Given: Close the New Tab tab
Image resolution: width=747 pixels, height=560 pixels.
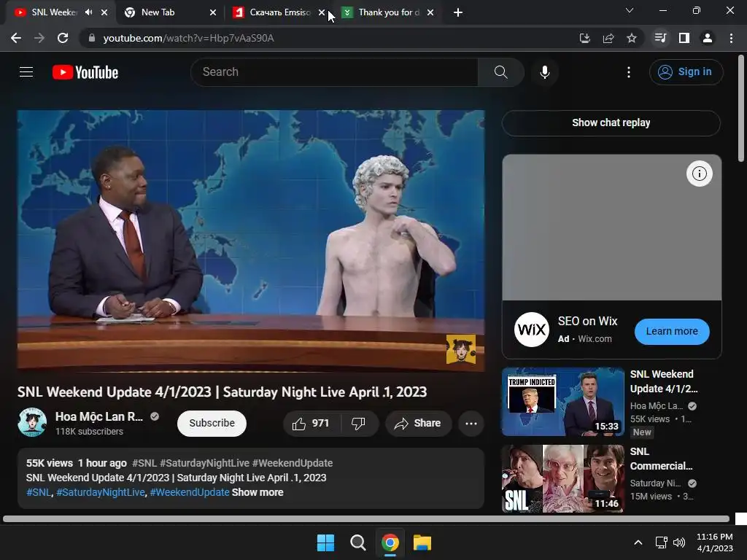Looking at the screenshot, I should coord(213,12).
